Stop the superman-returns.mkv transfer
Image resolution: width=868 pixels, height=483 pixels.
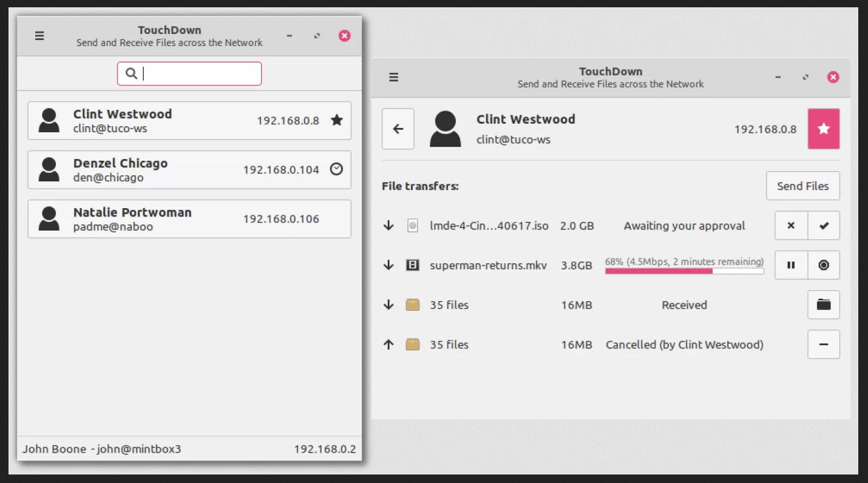824,265
